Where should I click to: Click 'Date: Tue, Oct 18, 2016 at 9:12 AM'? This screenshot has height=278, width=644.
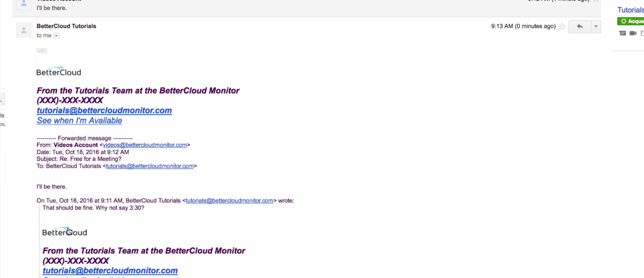coord(83,152)
